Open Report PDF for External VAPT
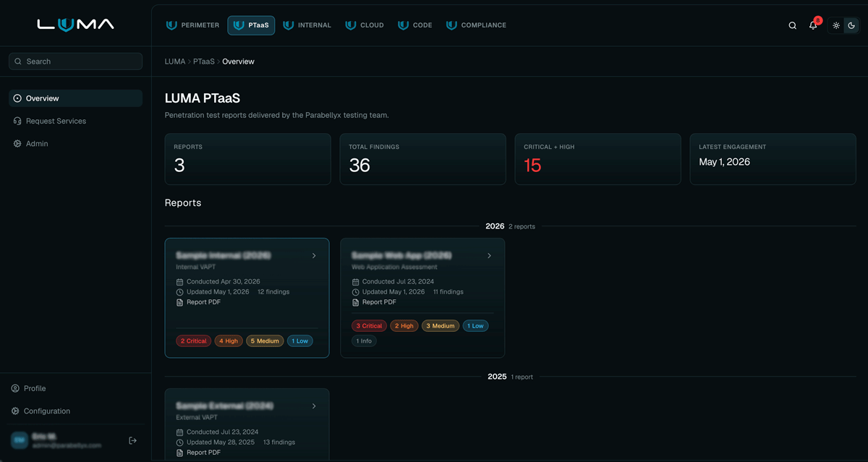Viewport: 868px width, 462px height. tap(198, 453)
